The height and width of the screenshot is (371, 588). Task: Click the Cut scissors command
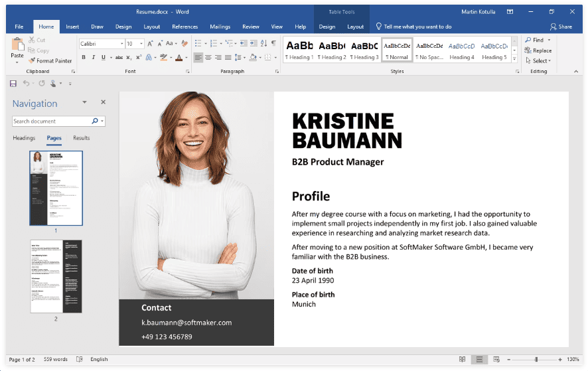(37, 40)
